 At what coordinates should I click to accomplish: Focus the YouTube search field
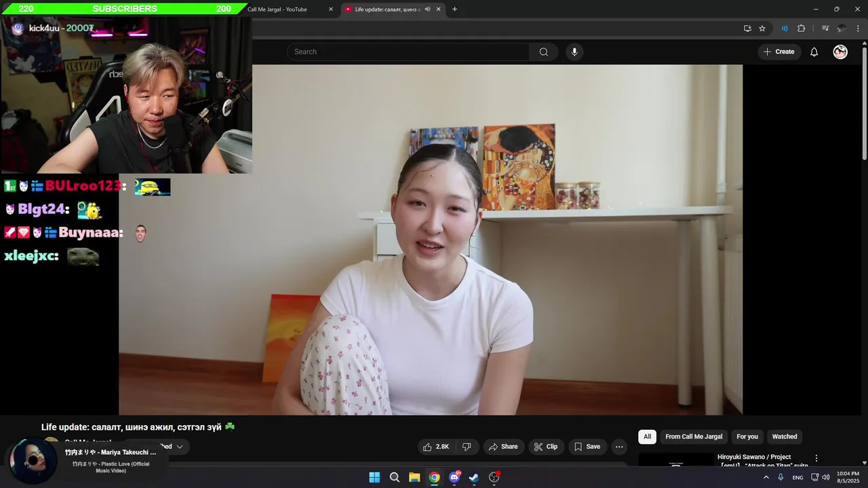click(408, 52)
